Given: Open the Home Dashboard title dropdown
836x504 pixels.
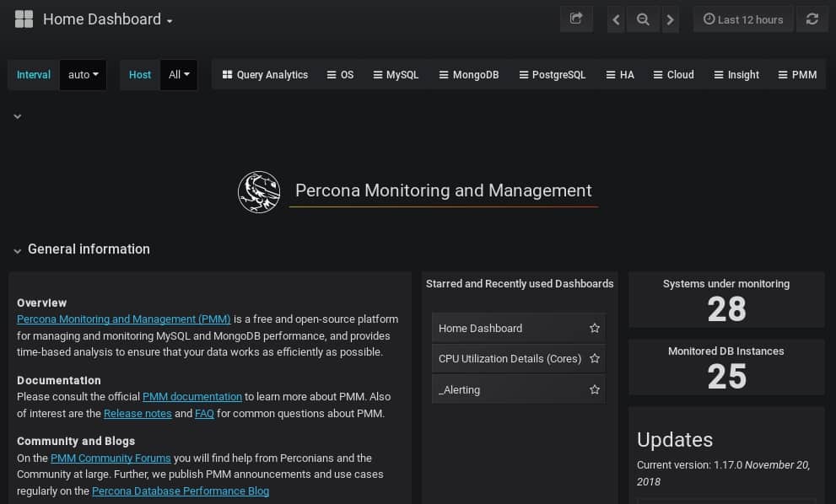Looking at the screenshot, I should pyautogui.click(x=108, y=19).
